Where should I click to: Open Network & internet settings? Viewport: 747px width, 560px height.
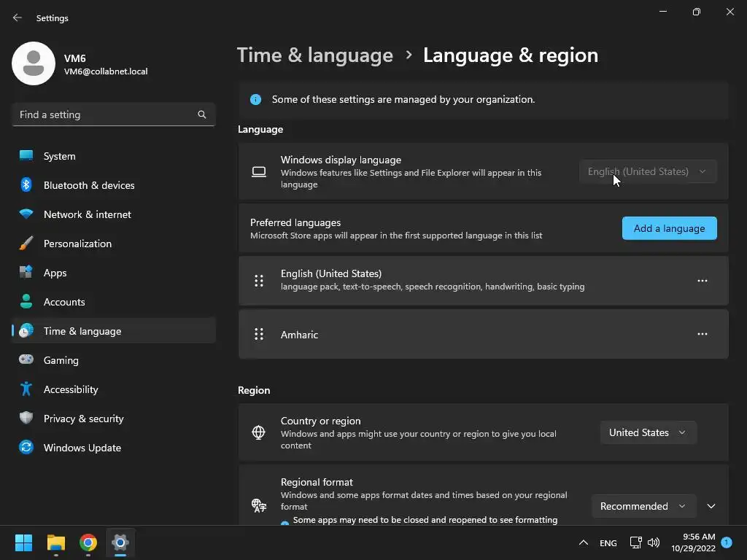click(x=113, y=214)
